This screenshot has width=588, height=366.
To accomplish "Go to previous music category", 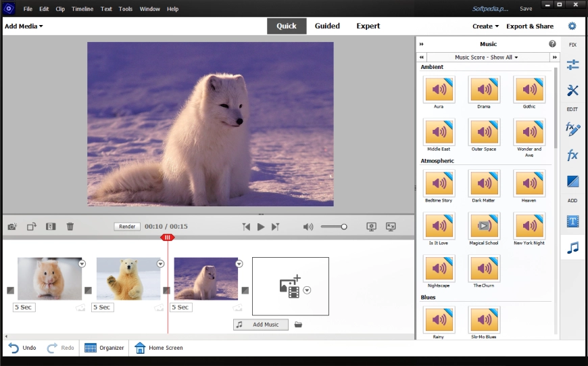I will [422, 57].
